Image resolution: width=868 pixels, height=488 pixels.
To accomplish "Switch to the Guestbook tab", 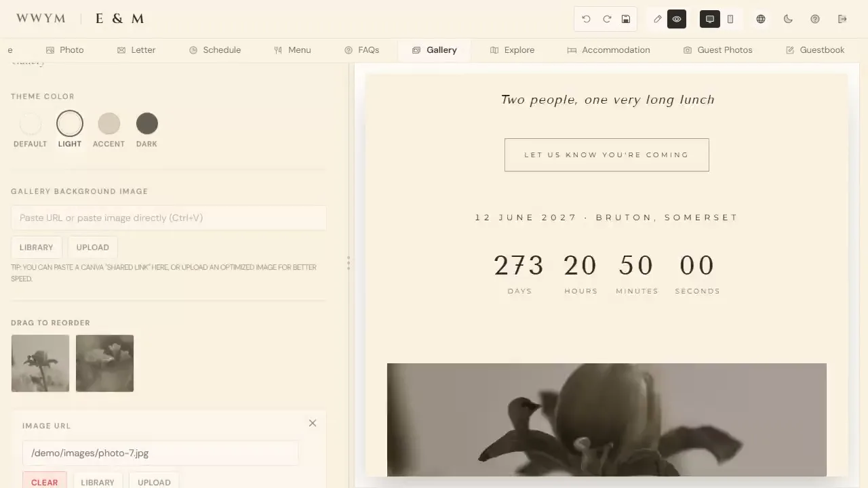I will point(815,50).
